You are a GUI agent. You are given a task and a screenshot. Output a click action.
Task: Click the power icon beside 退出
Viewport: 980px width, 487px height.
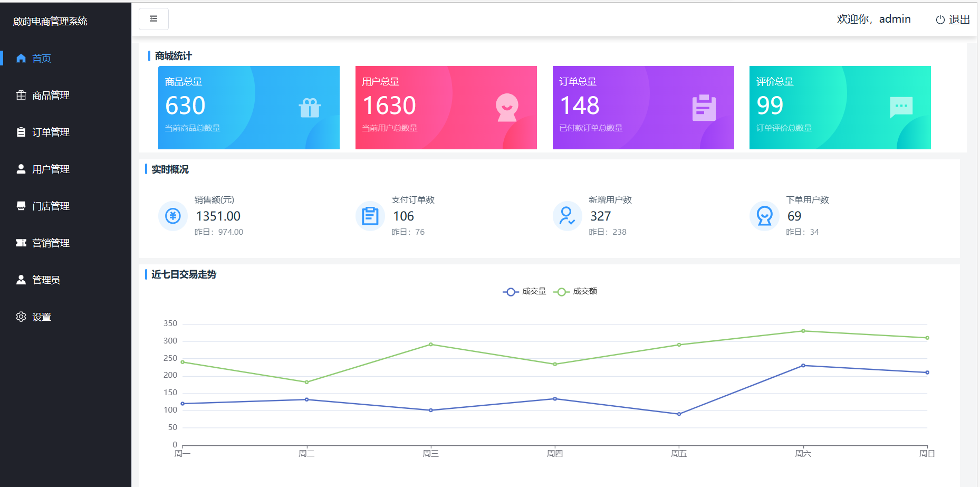[x=940, y=20]
